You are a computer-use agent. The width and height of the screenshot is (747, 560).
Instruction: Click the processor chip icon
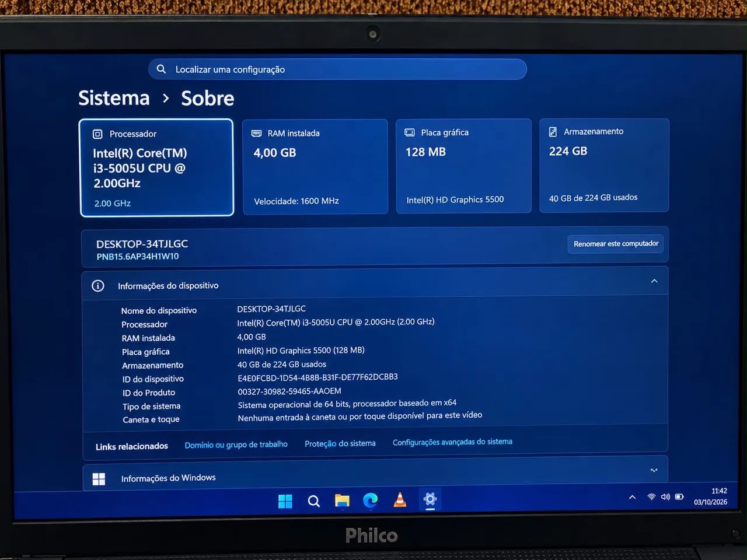tap(98, 134)
